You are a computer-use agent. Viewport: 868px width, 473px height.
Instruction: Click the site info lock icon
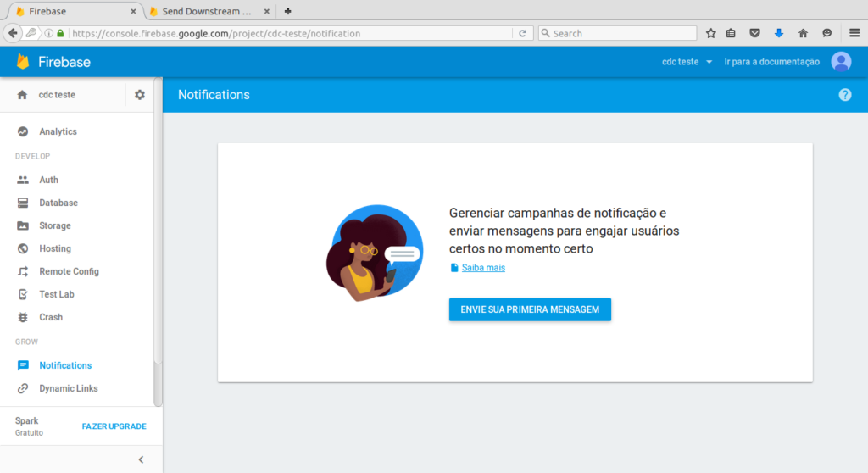coord(60,33)
